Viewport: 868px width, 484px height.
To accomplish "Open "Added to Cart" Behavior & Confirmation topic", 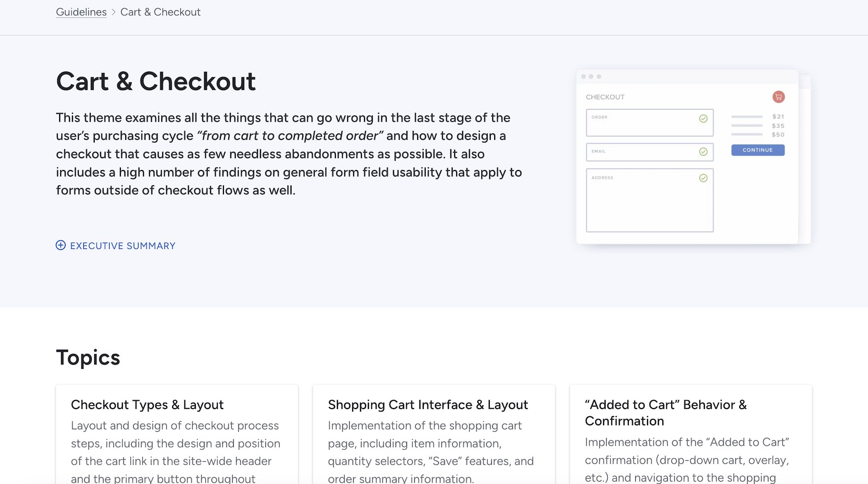I will [x=665, y=413].
